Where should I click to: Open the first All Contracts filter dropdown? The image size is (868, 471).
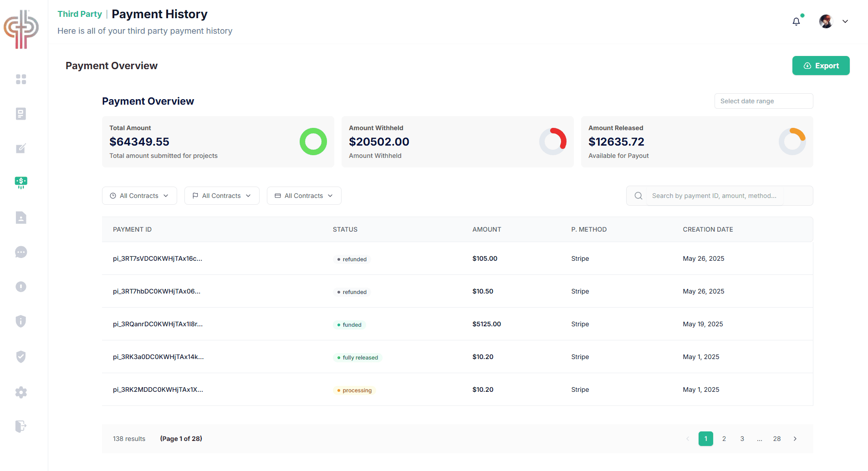[x=139, y=196]
